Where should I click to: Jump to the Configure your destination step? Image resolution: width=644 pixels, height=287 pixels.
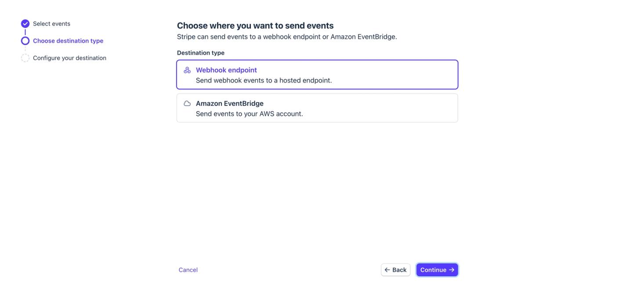point(69,58)
